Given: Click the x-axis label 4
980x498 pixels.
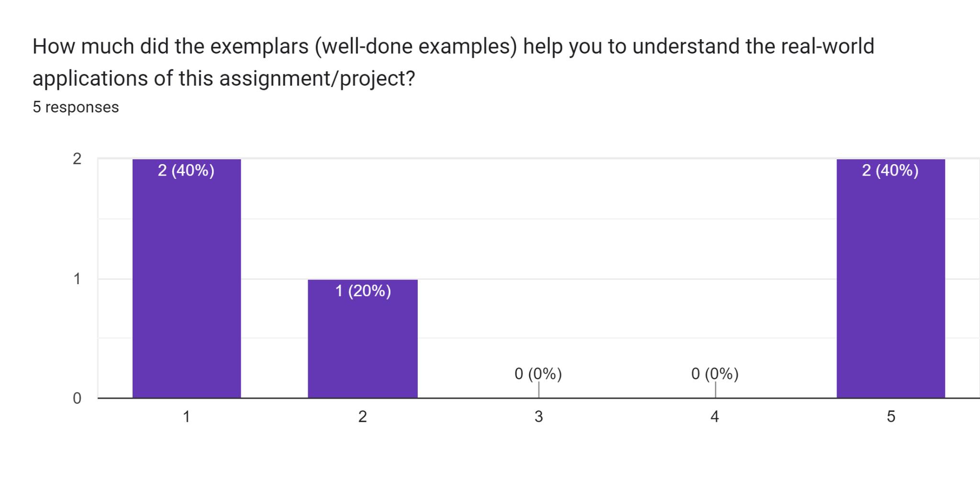Looking at the screenshot, I should [x=715, y=417].
